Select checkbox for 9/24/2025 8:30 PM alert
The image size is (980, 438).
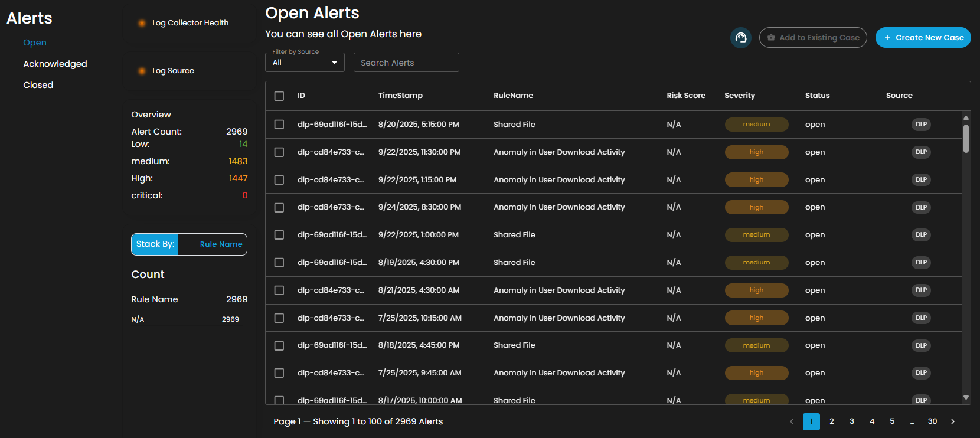point(279,207)
